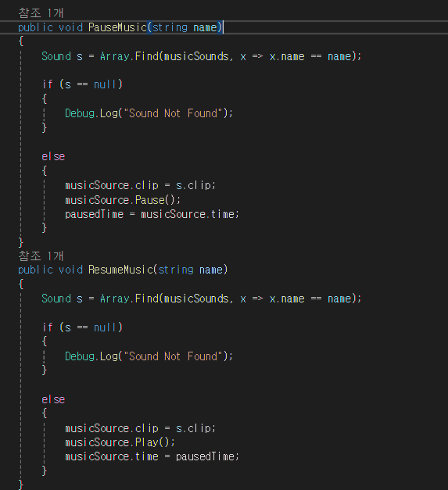Click "musicSource.time = pausedTime;" line
The width and height of the screenshot is (448, 490).
coord(152,456)
